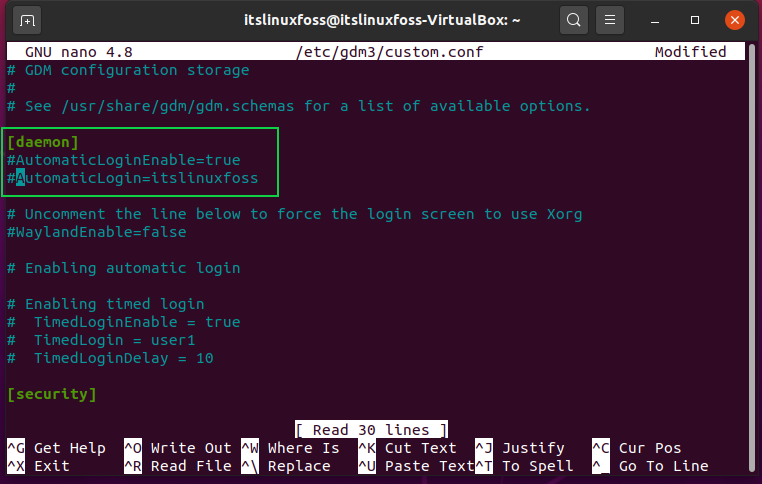The width and height of the screenshot is (762, 484).
Task: Click the /etc/gdm3/custom.conf file path
Action: (390, 52)
